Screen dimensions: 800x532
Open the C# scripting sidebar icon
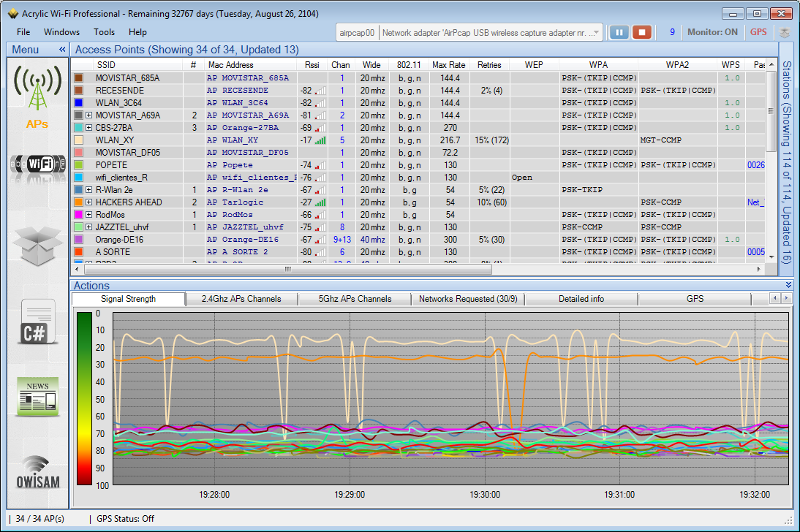[x=37, y=322]
